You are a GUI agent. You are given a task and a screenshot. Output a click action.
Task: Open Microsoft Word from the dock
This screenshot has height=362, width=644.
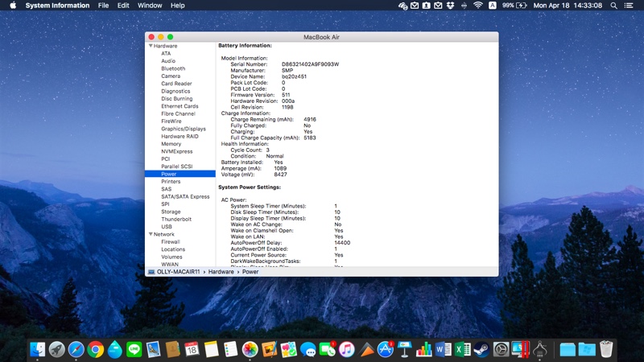pyautogui.click(x=444, y=350)
